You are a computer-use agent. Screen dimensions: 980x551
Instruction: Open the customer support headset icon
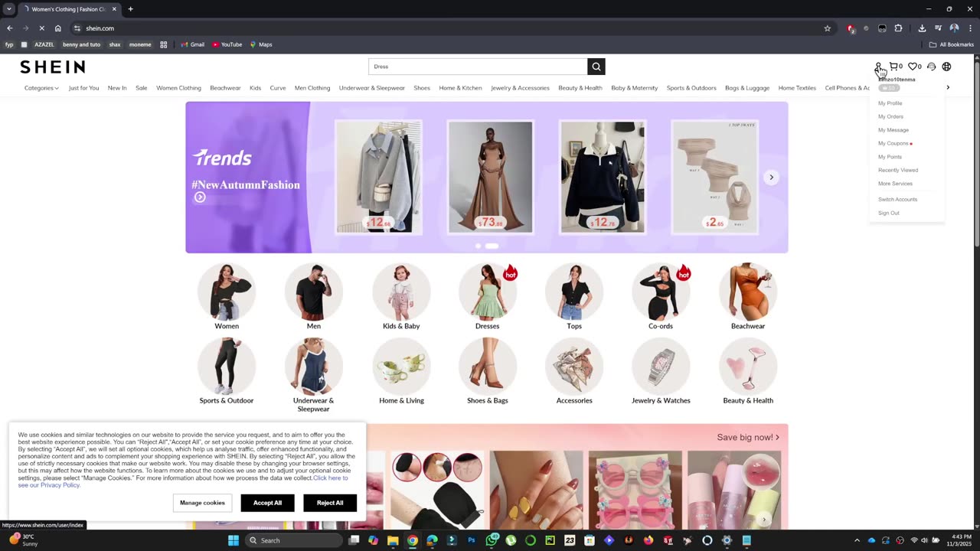tap(932, 67)
